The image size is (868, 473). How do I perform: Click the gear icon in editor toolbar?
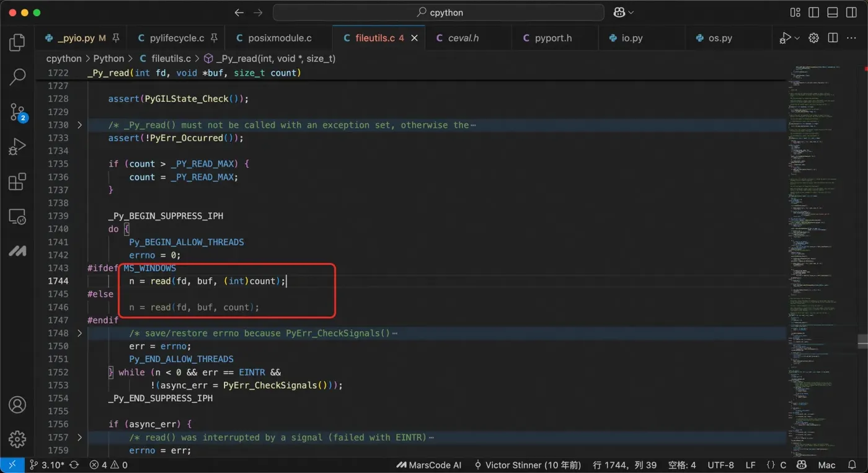click(814, 38)
